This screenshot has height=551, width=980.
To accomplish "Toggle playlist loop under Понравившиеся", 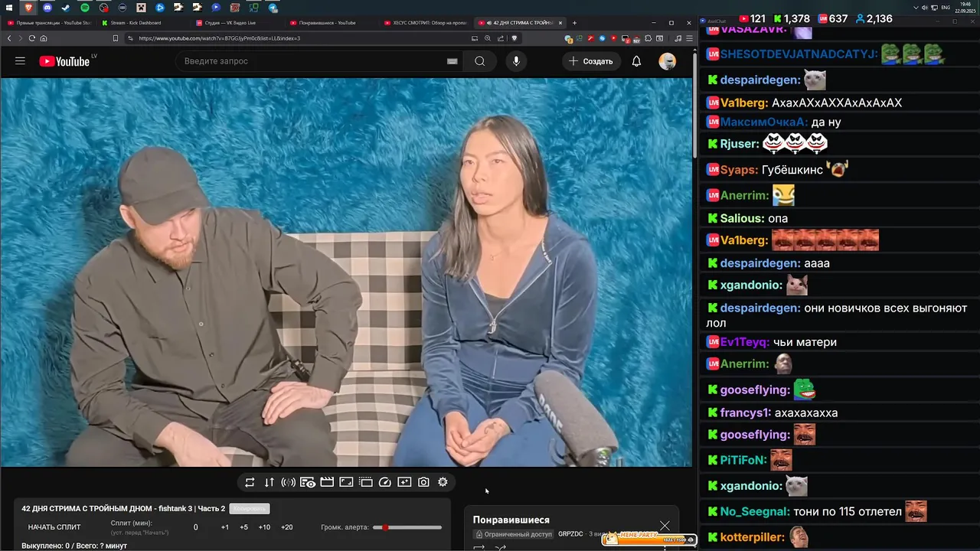I will tap(479, 547).
